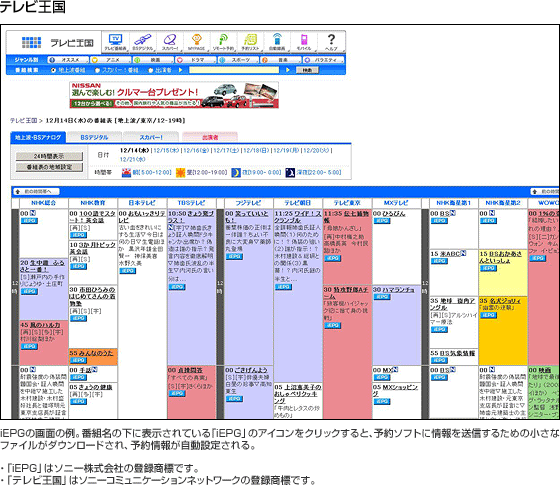Click the 検索 search button
The width and height of the screenshot is (560, 485).
tap(307, 70)
